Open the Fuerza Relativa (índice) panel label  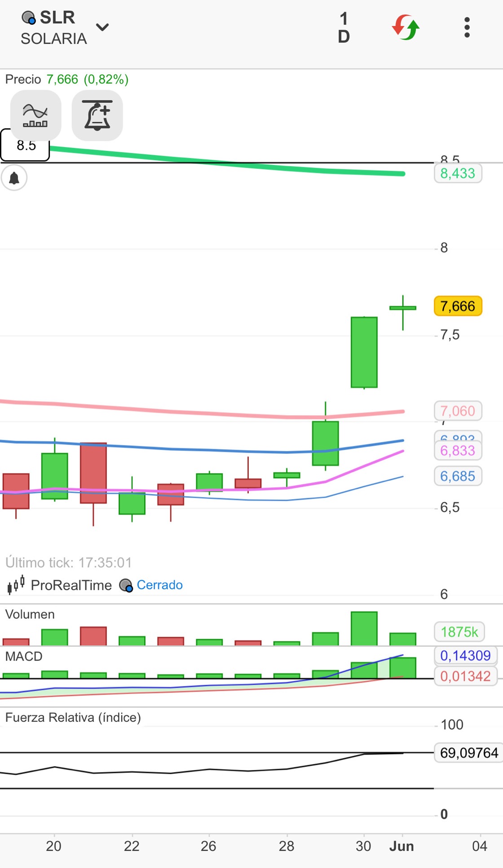click(73, 717)
